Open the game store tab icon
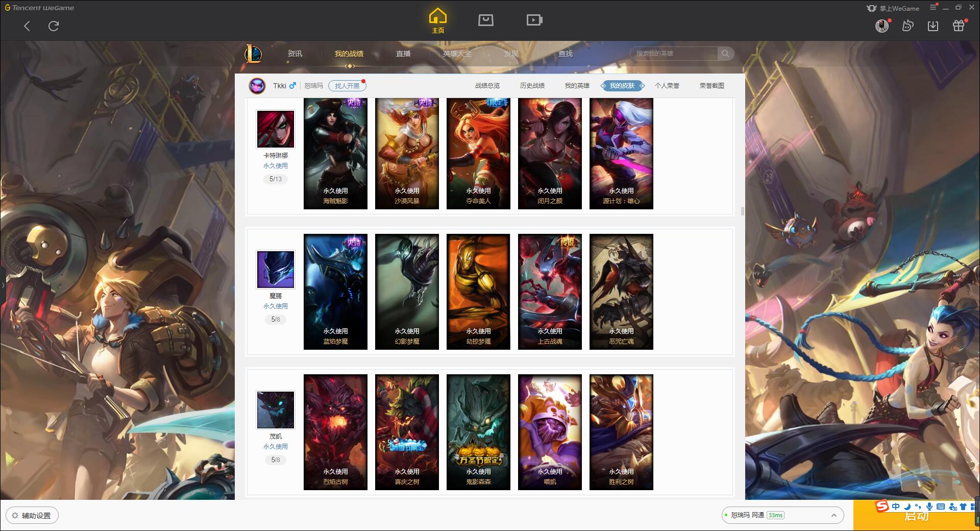Screen dimensions: 980x531 [x=486, y=20]
